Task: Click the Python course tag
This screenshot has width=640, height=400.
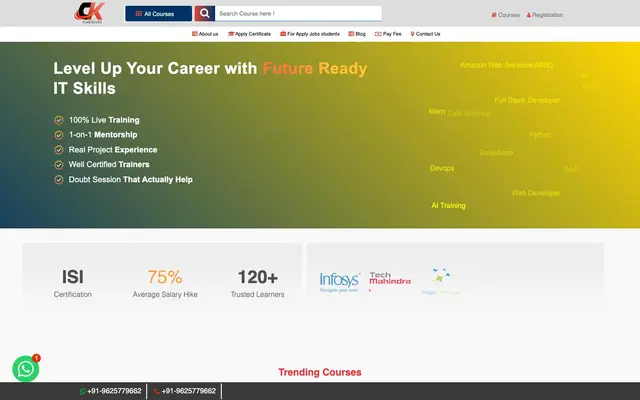Action: [540, 134]
